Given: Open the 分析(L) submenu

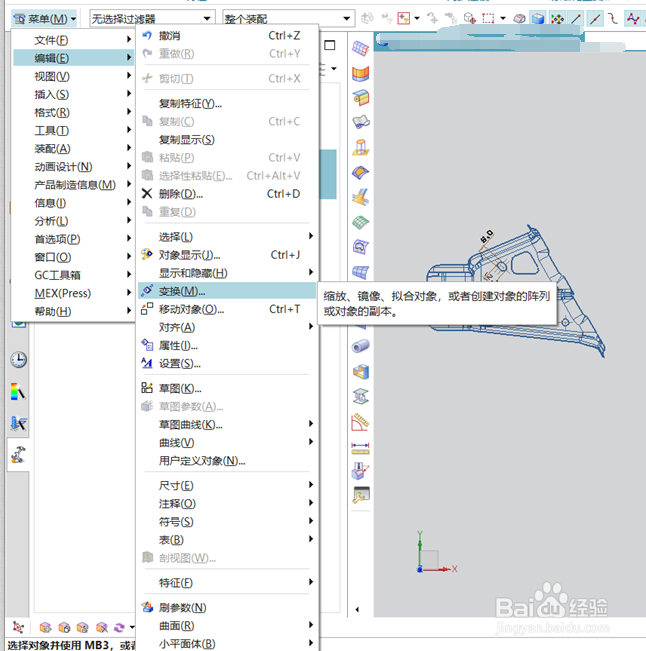Looking at the screenshot, I should [x=73, y=221].
